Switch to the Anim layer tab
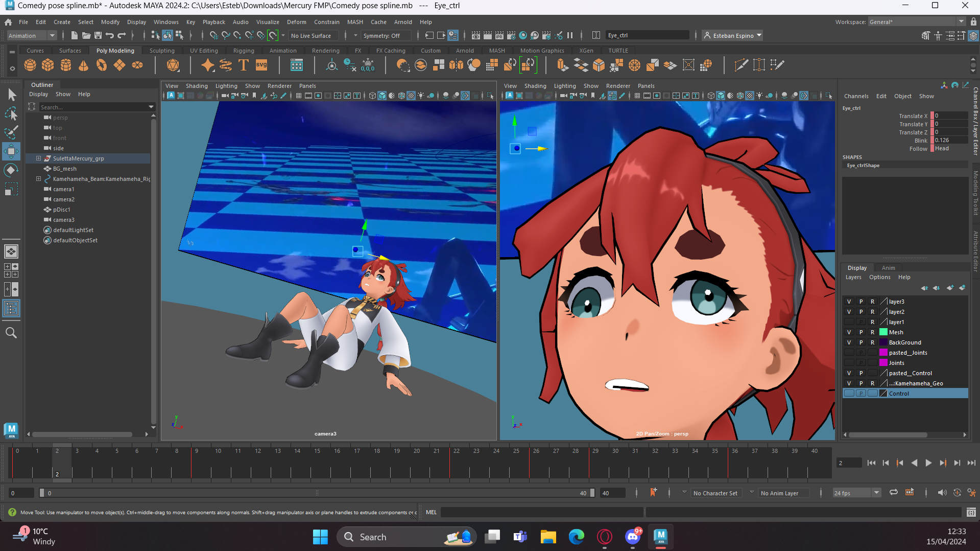980x551 pixels. (x=888, y=268)
